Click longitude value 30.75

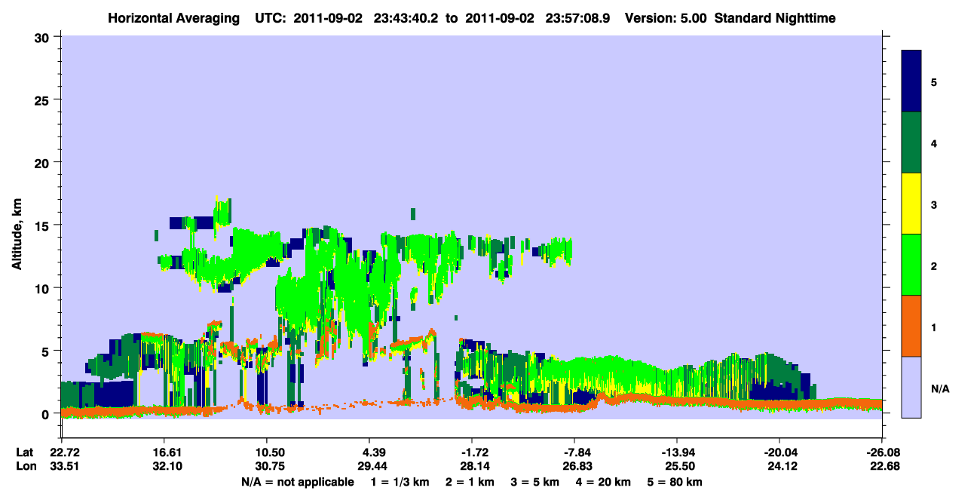266,466
